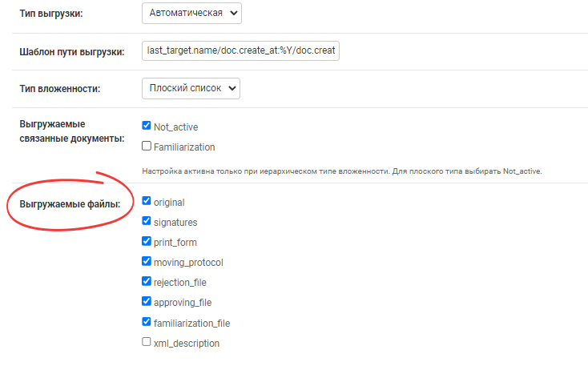
Task: Enable the Familiarization checkbox
Action: 147,146
